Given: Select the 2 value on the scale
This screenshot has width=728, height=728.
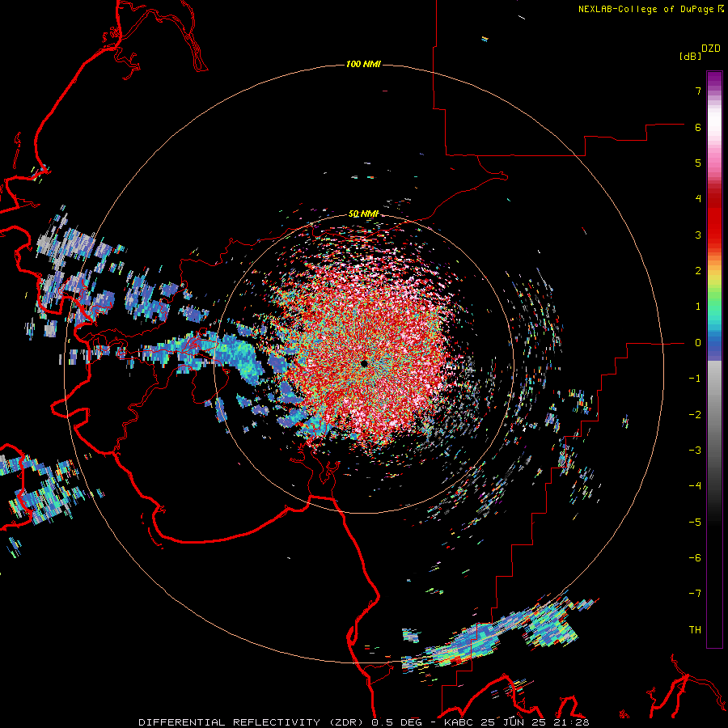Looking at the screenshot, I should click(698, 271).
